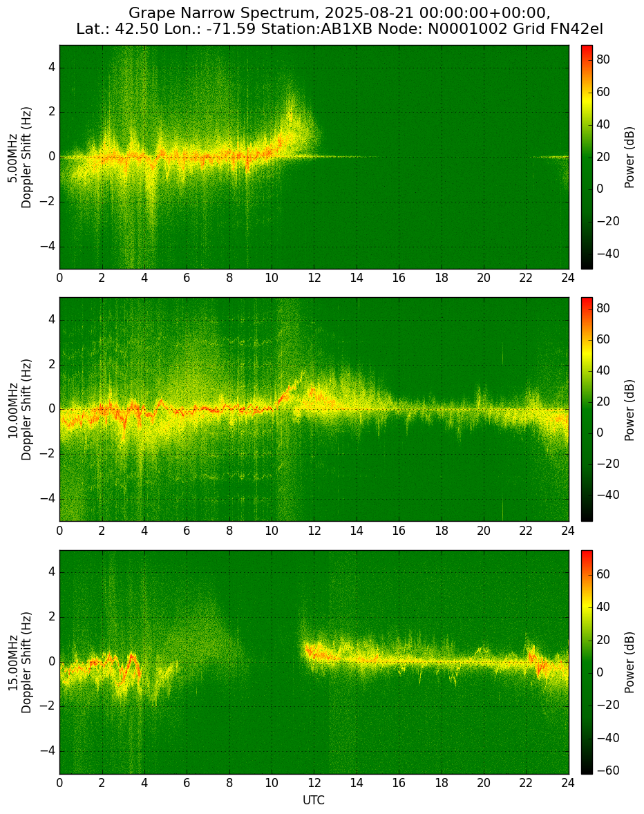
Task: Click tick label 24 on the bottom plot's UTC axis
Action: click(x=568, y=783)
